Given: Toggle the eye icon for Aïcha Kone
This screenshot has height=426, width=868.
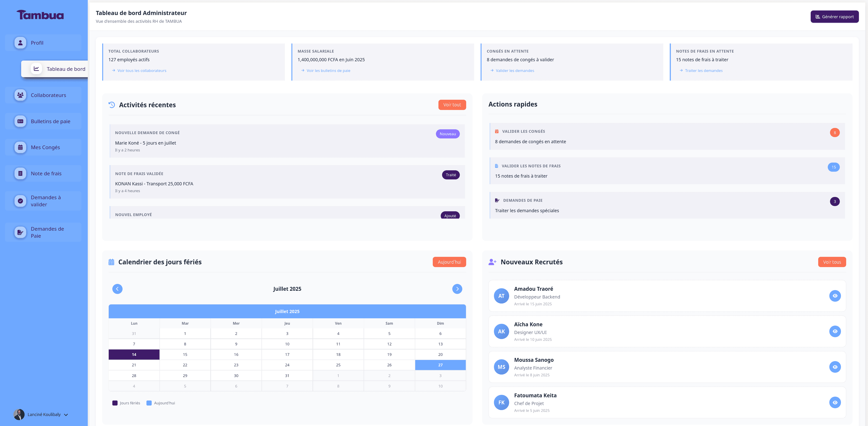Looking at the screenshot, I should (835, 331).
